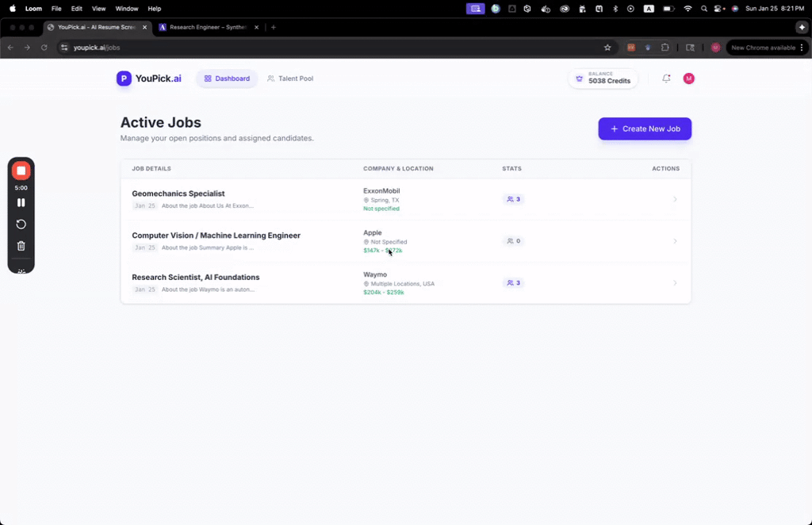Open a new browser tab
The height and width of the screenshot is (525, 812).
274,28
